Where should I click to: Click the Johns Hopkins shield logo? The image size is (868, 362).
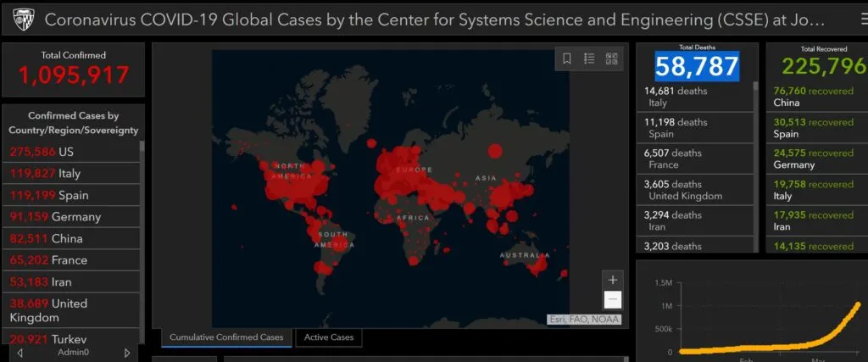tap(23, 20)
